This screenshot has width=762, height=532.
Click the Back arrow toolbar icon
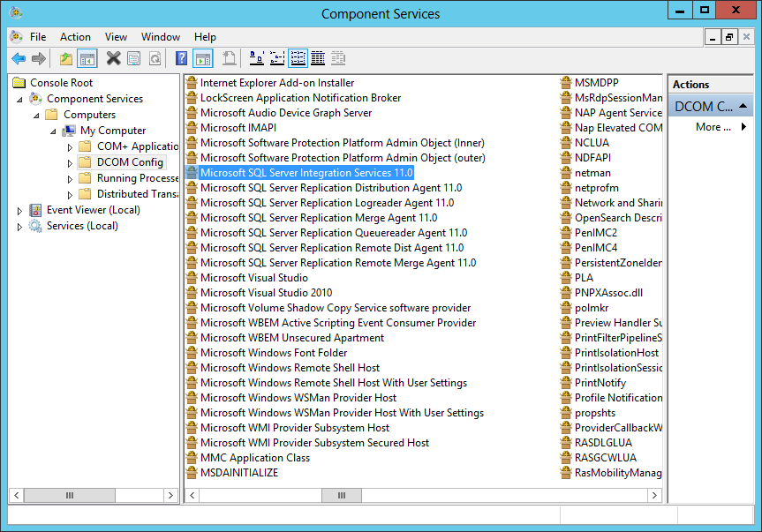click(x=19, y=59)
